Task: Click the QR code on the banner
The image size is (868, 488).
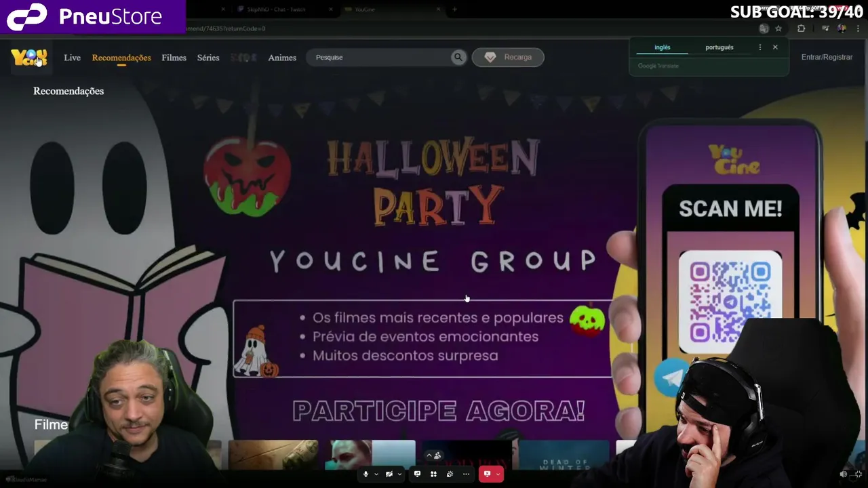Action: click(x=730, y=302)
